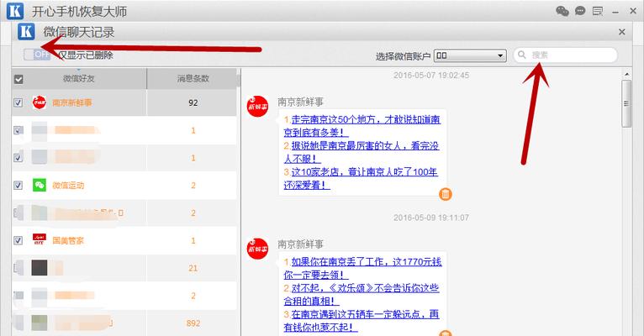Open link 这10家老店
Screen dimensions: 644x336
pyautogui.click(x=361, y=178)
